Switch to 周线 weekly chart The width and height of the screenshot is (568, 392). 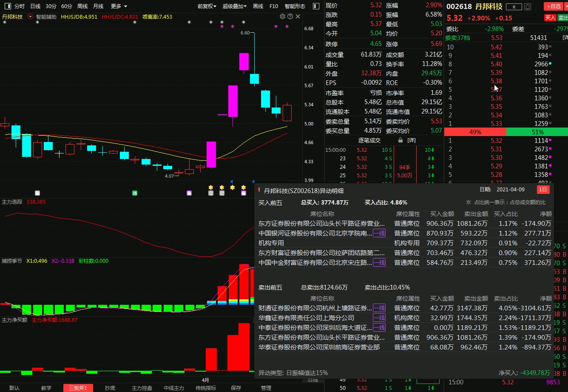point(82,6)
